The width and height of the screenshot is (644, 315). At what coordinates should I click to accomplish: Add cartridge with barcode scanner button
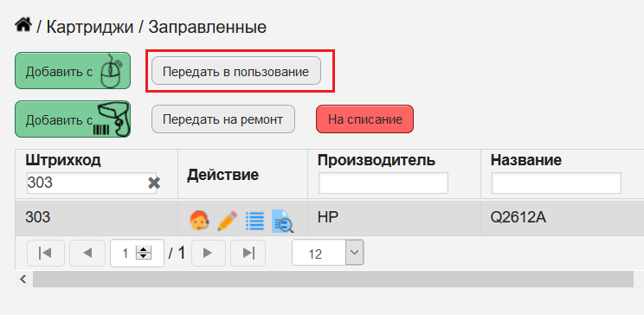coord(73,119)
